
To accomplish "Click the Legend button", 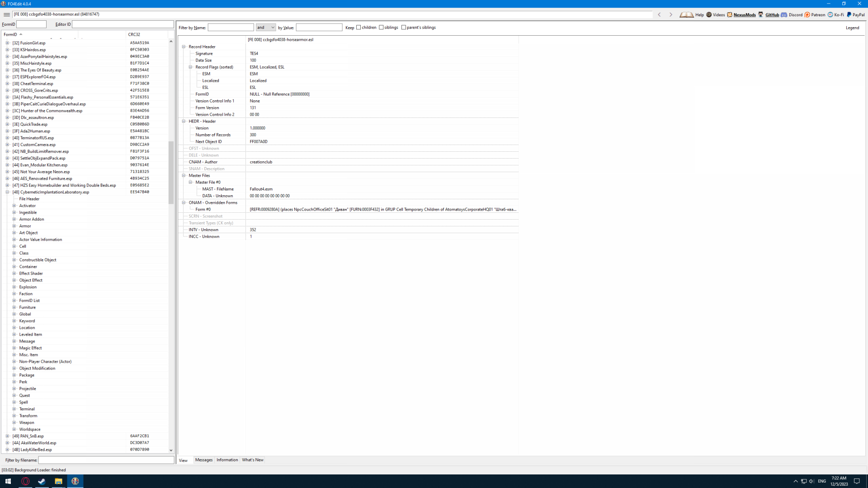I will tap(852, 28).
